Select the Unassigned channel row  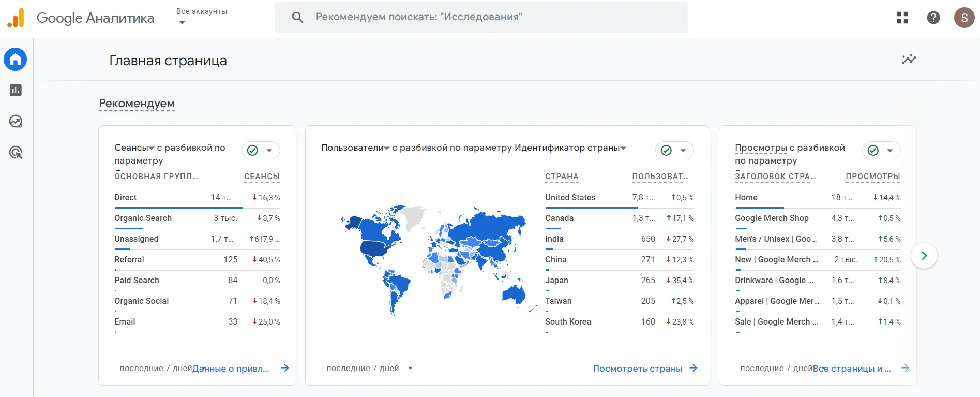point(197,239)
